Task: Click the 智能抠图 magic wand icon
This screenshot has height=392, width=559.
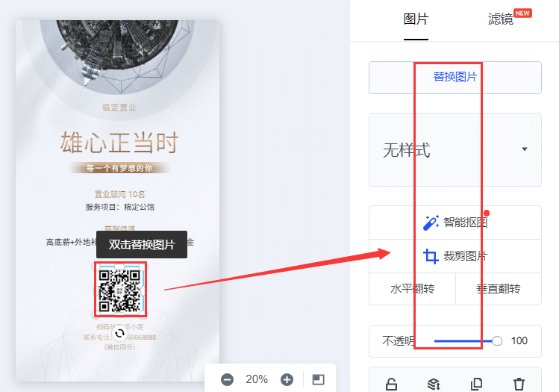Action: [431, 223]
